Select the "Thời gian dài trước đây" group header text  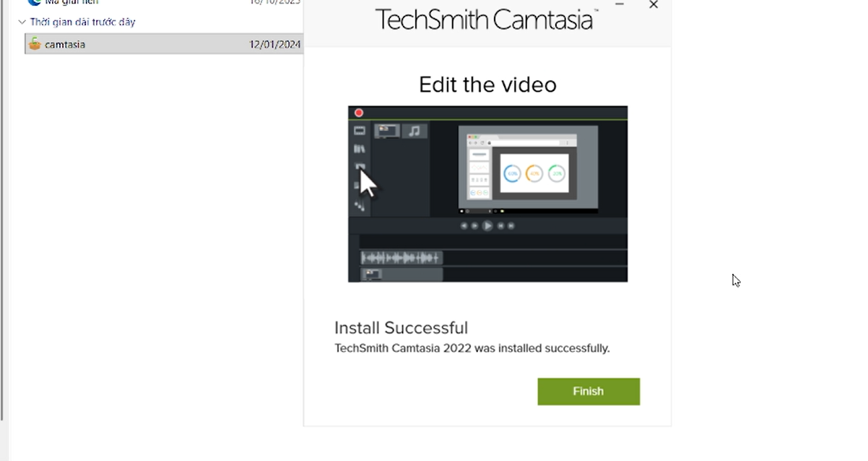tap(82, 22)
